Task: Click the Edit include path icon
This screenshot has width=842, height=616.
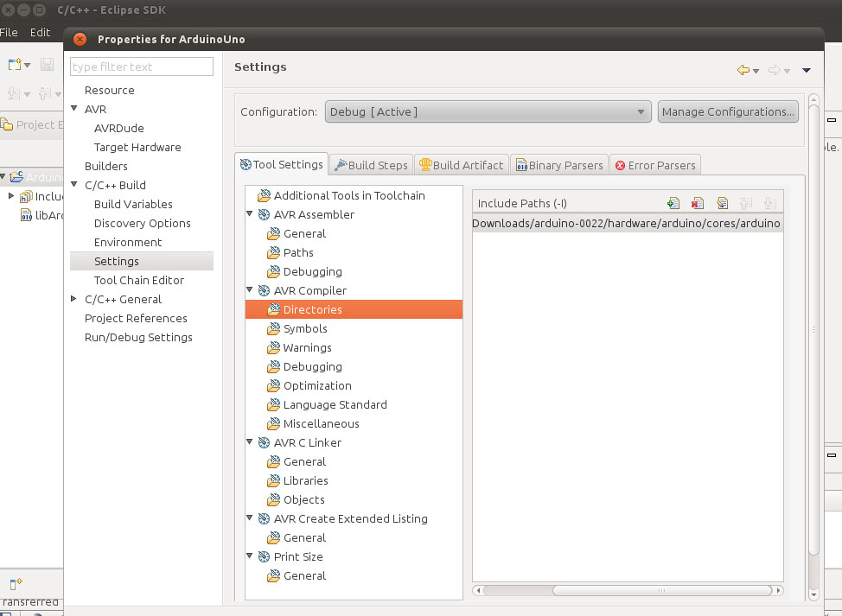Action: click(x=722, y=204)
